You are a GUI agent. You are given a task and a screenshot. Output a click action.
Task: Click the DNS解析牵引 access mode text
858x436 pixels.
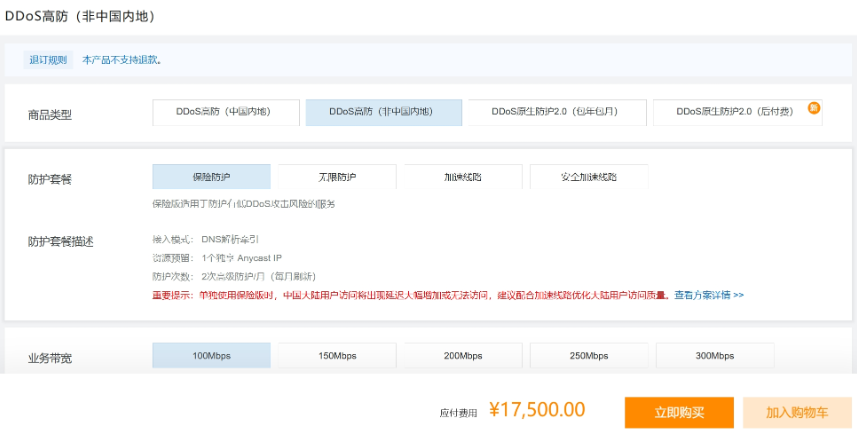click(x=230, y=239)
